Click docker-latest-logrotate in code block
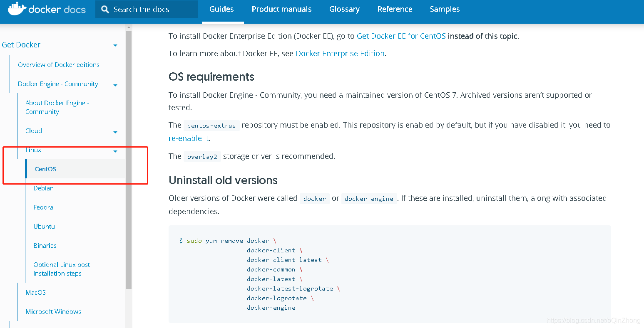Image resolution: width=644 pixels, height=328 pixels. (290, 289)
